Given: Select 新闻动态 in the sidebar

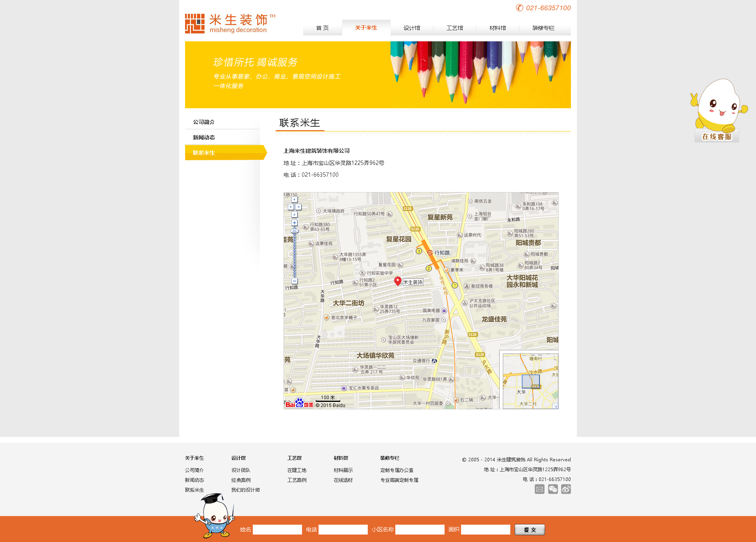Looking at the screenshot, I should click(x=204, y=137).
